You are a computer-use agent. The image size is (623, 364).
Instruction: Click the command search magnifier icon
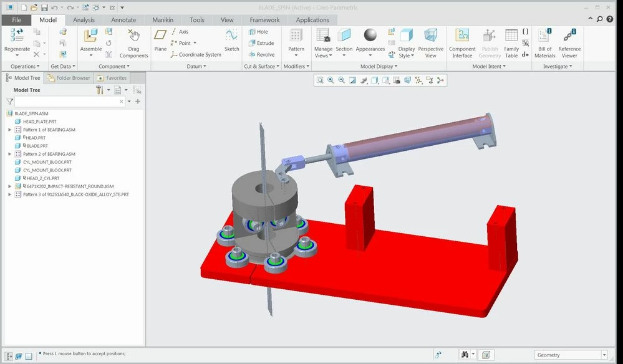coord(599,19)
